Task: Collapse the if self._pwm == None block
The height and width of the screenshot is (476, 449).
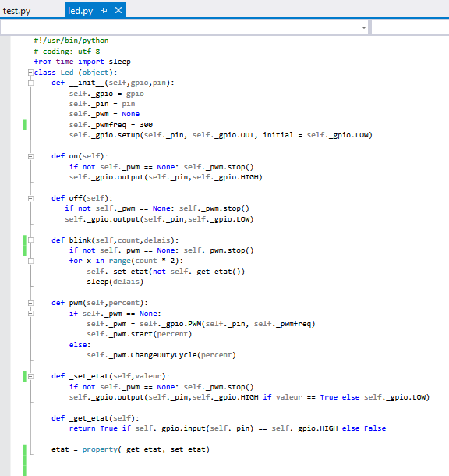Action: tap(30, 313)
